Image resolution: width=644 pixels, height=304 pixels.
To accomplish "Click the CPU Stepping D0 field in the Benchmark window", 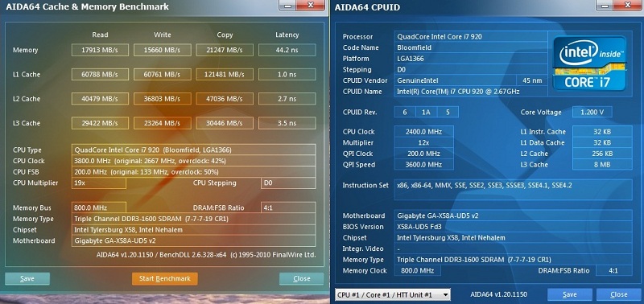I will [288, 183].
